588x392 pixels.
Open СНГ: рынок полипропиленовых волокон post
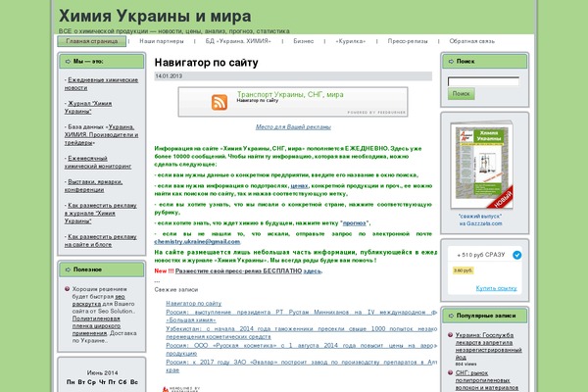click(x=487, y=380)
